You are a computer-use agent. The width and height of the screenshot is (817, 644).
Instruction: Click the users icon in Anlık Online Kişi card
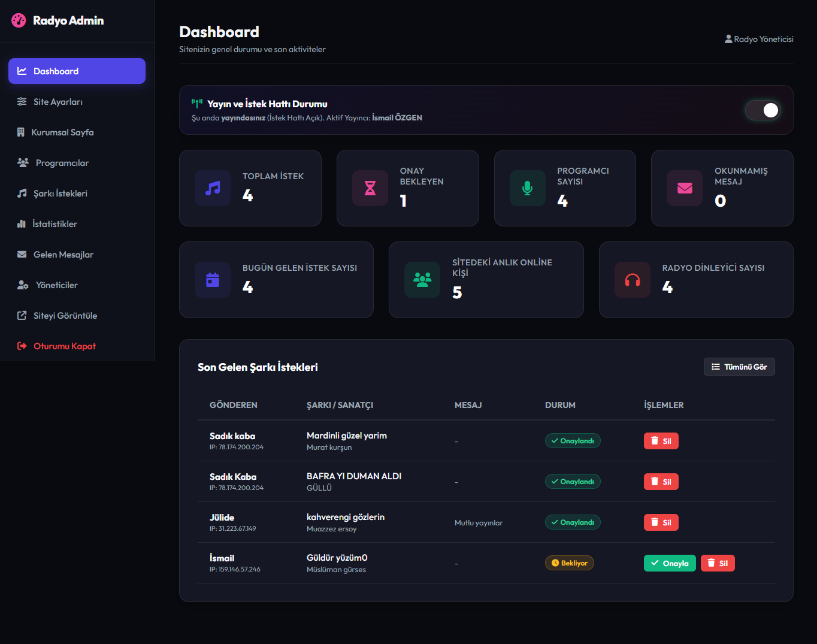[422, 280]
